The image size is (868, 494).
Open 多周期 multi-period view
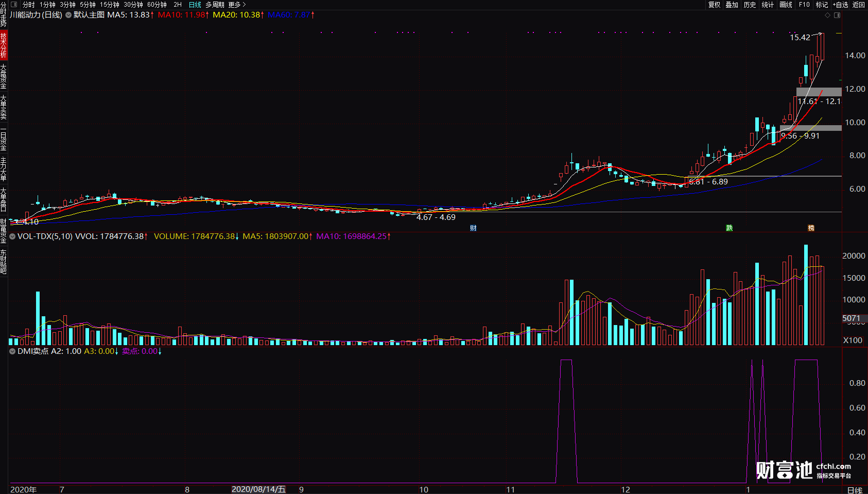215,5
